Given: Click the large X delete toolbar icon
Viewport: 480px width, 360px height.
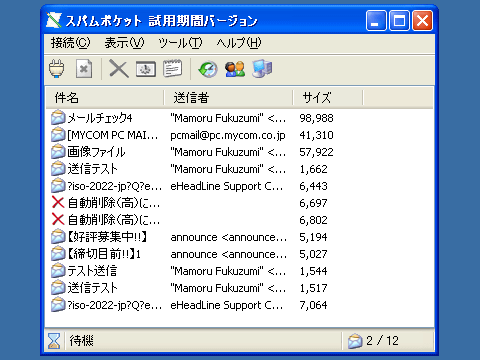Looking at the screenshot, I should (x=119, y=69).
